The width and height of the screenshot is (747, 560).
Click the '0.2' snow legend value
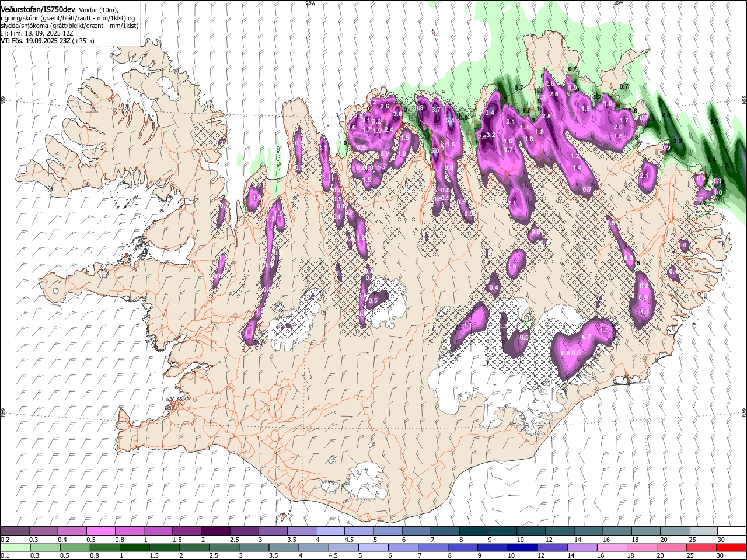pos(5,540)
